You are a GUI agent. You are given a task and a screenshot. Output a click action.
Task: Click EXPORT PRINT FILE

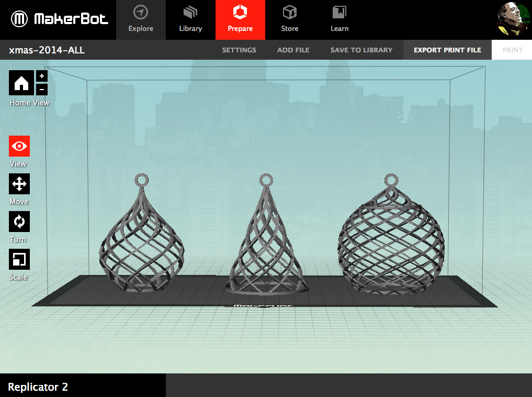(x=447, y=50)
